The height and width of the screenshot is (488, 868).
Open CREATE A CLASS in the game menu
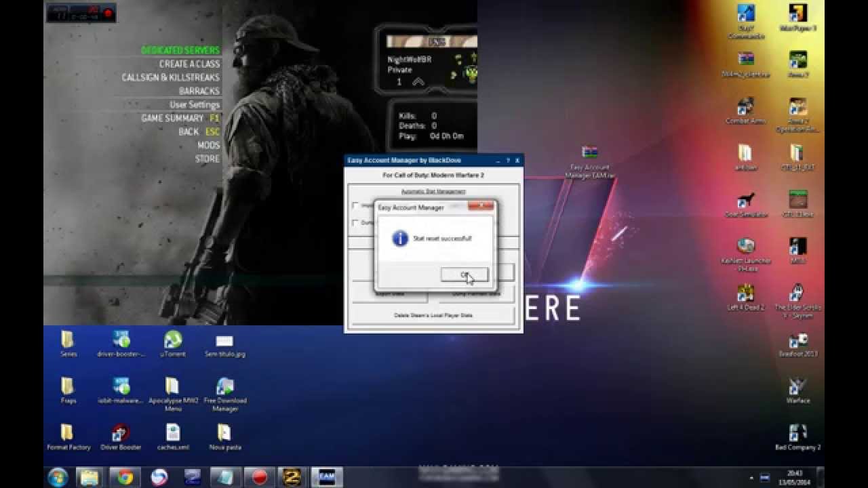tap(190, 64)
